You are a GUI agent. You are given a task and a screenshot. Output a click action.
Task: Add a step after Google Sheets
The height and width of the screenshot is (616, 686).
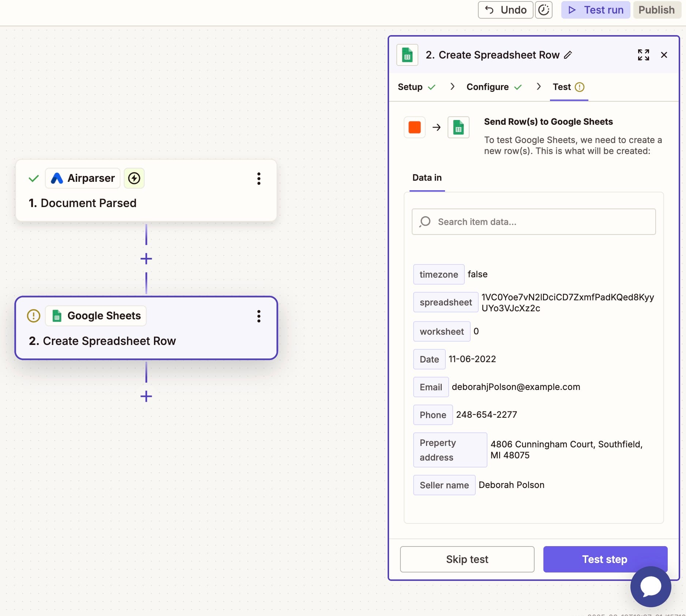[x=146, y=397]
